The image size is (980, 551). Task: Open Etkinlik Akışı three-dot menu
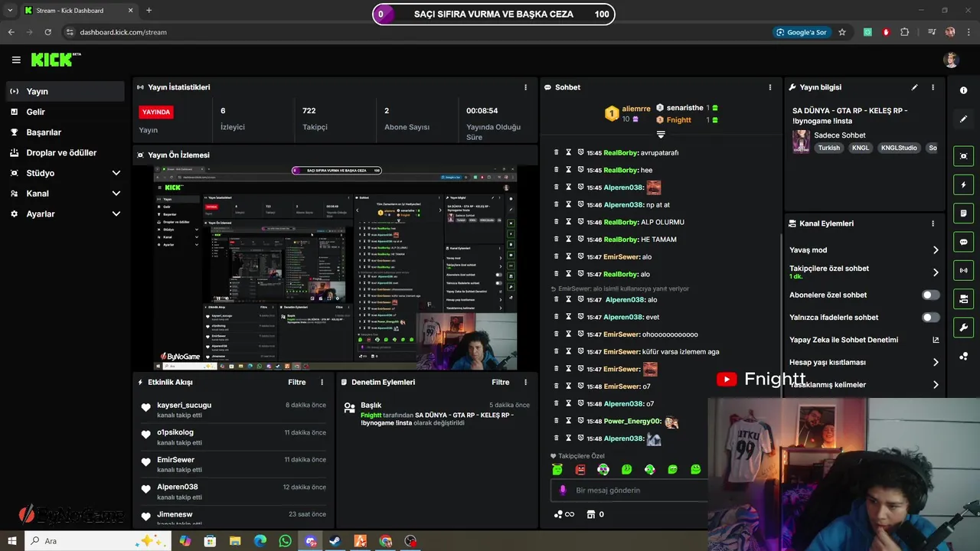click(322, 382)
